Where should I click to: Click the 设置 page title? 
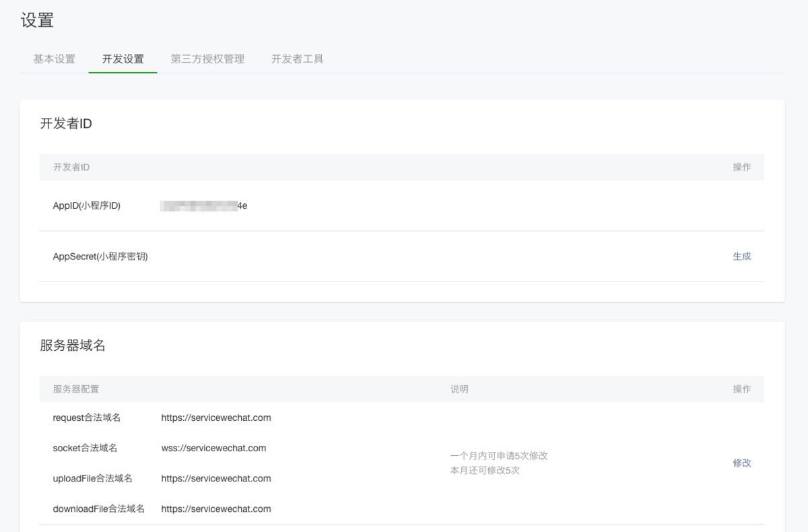[x=30, y=20]
